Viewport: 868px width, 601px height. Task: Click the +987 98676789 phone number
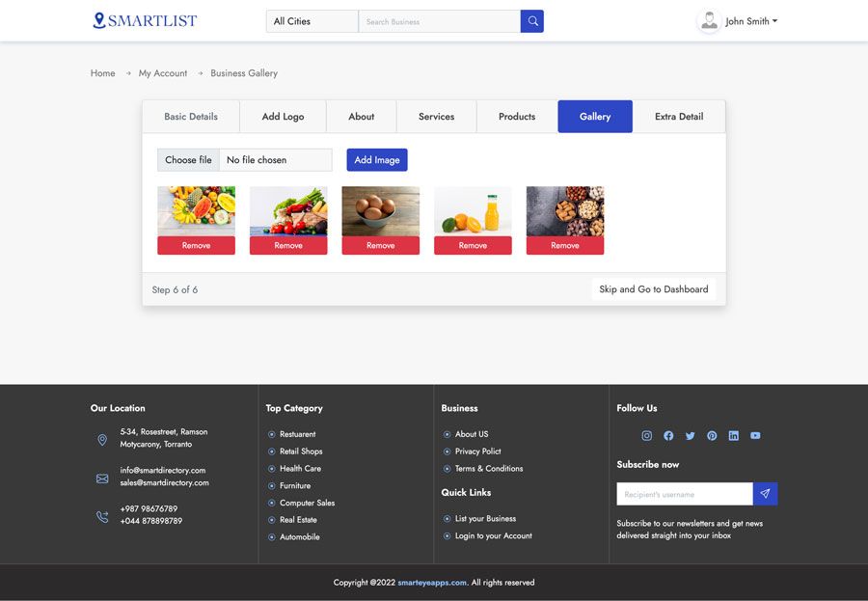(149, 509)
